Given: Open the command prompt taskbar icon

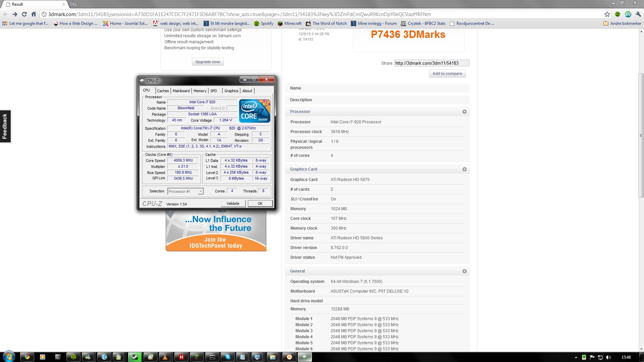Looking at the screenshot, I should [x=212, y=357].
